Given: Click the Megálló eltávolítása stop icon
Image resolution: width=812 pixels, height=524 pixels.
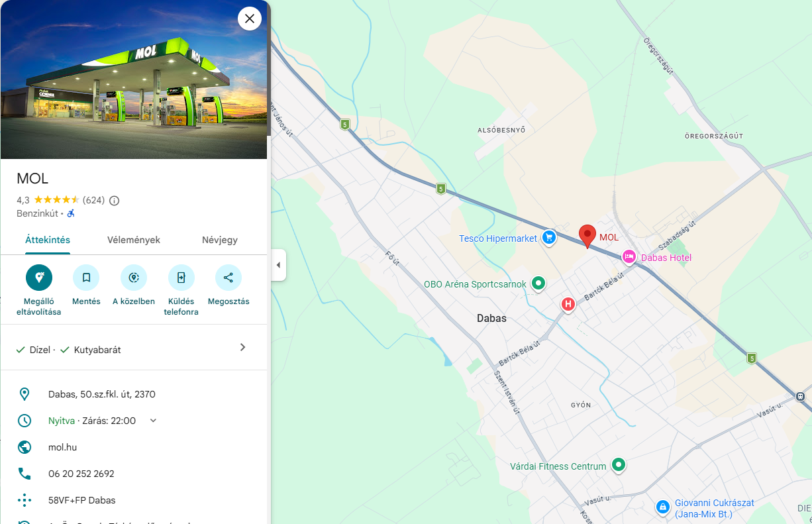Looking at the screenshot, I should (39, 278).
